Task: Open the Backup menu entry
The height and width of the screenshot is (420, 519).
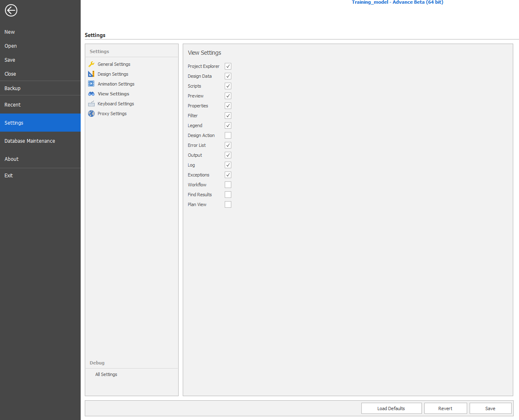Action: coord(12,88)
